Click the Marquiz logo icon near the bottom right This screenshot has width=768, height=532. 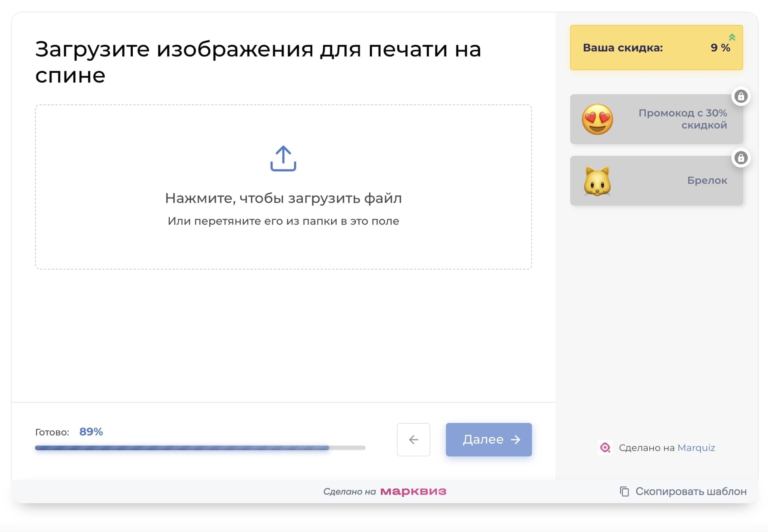point(605,448)
